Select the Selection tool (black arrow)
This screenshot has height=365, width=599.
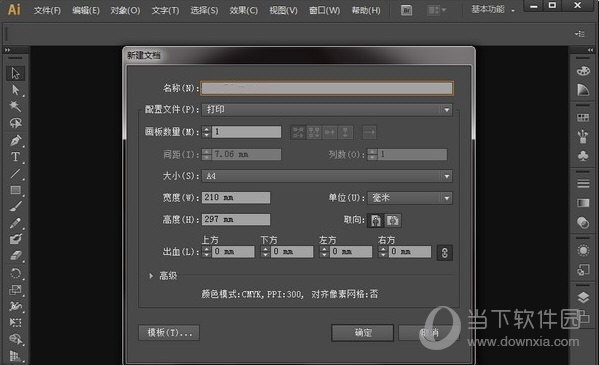[x=15, y=73]
